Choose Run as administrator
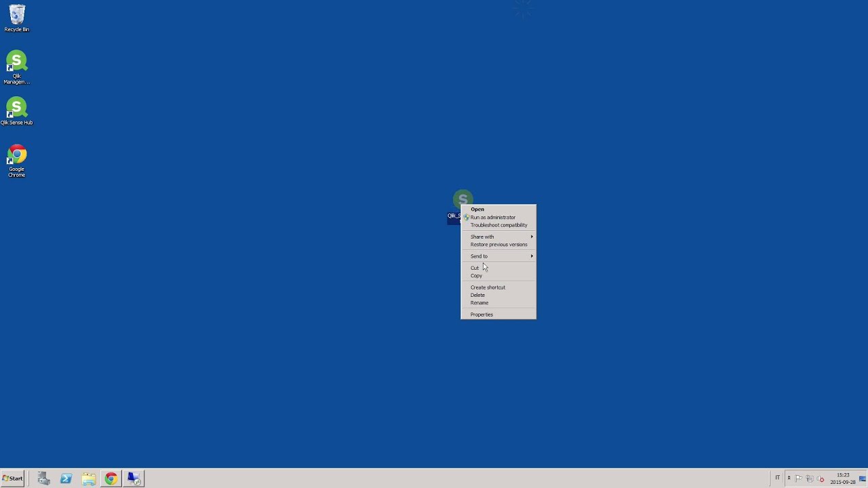 [498, 218]
